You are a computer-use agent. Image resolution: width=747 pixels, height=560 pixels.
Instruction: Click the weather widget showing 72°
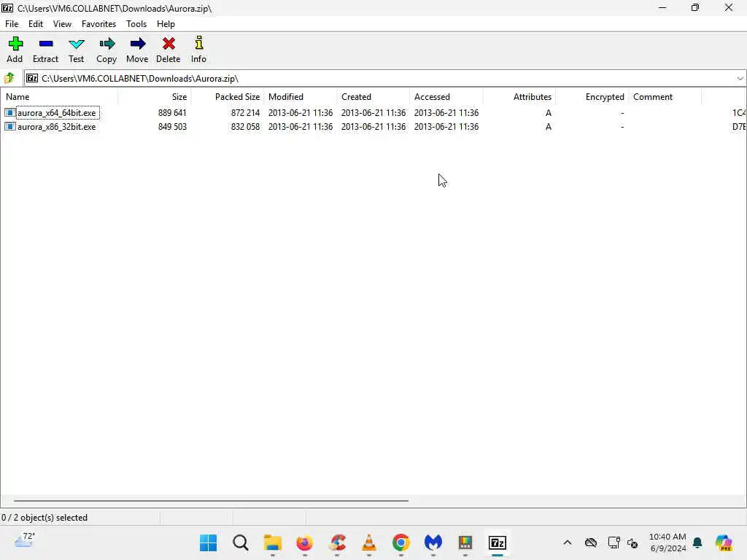point(24,540)
